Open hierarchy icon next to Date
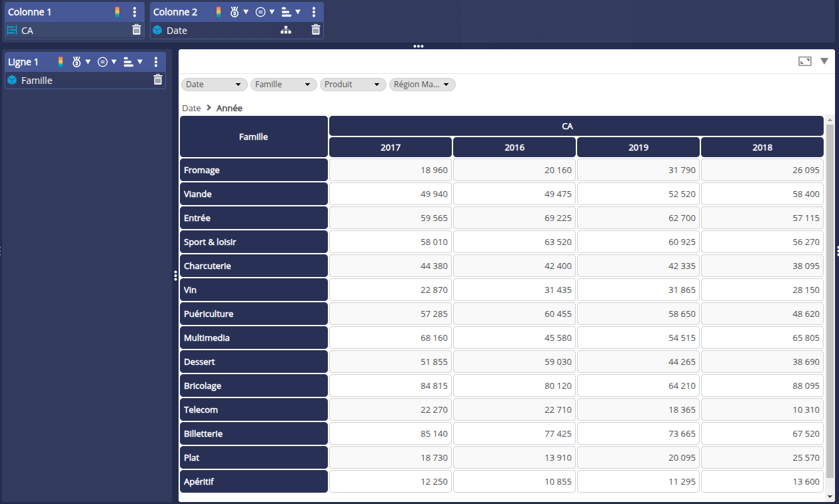839x504 pixels. (286, 30)
